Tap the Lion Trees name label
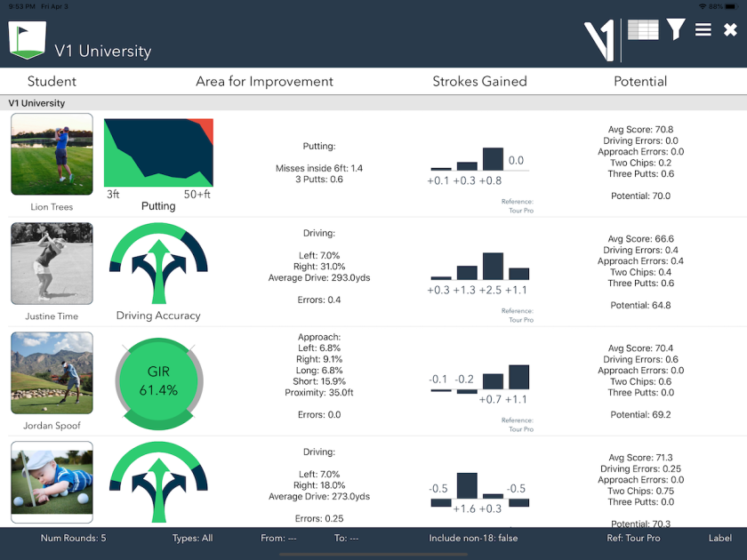The height and width of the screenshot is (560, 747). 52,207
